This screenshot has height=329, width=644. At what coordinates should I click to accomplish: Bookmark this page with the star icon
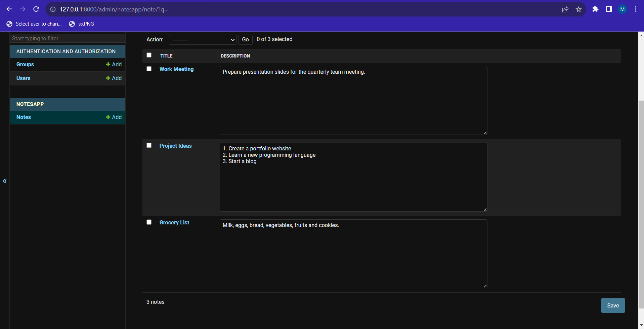(x=578, y=9)
